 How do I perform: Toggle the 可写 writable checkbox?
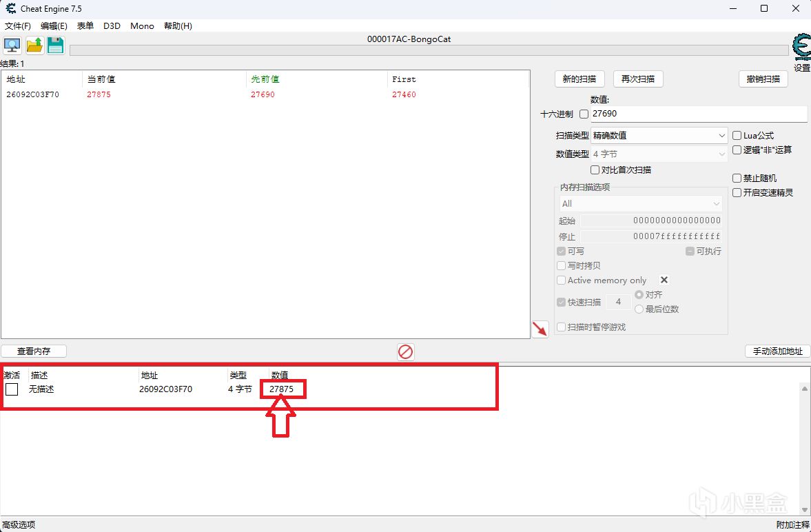561,251
